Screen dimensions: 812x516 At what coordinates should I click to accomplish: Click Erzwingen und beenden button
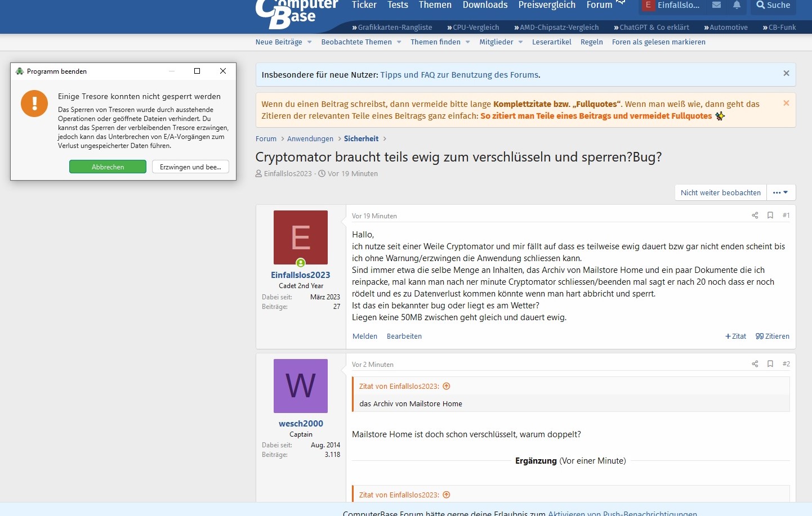click(x=190, y=167)
